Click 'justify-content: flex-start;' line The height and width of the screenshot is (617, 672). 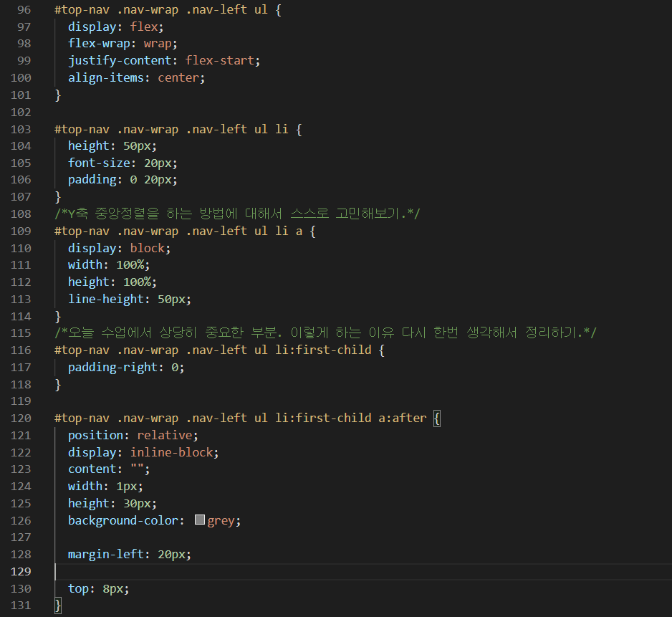[164, 60]
